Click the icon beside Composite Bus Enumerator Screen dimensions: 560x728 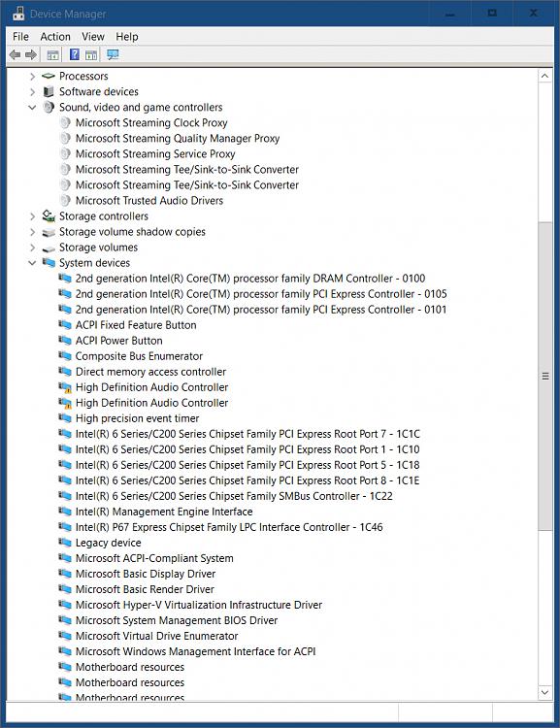coord(65,356)
